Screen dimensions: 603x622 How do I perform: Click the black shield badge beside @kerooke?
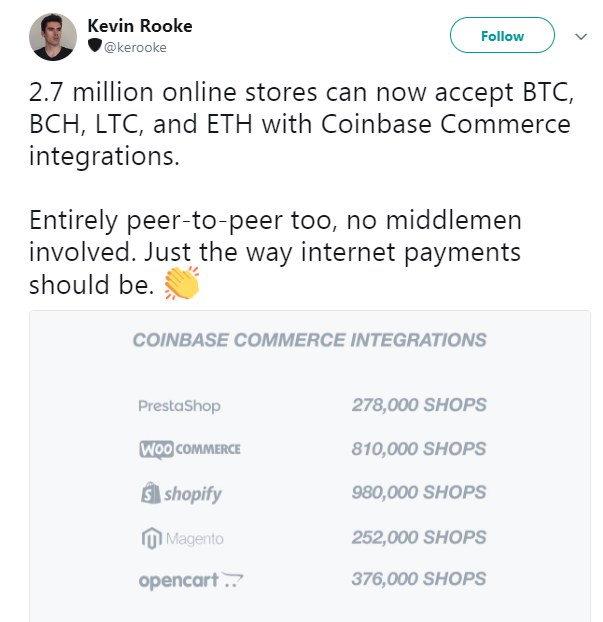94,45
